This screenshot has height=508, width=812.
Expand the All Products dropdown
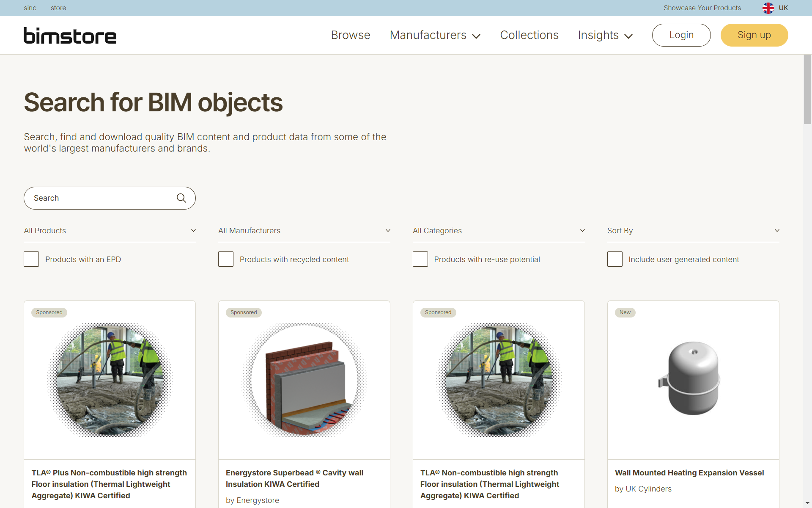tap(110, 231)
